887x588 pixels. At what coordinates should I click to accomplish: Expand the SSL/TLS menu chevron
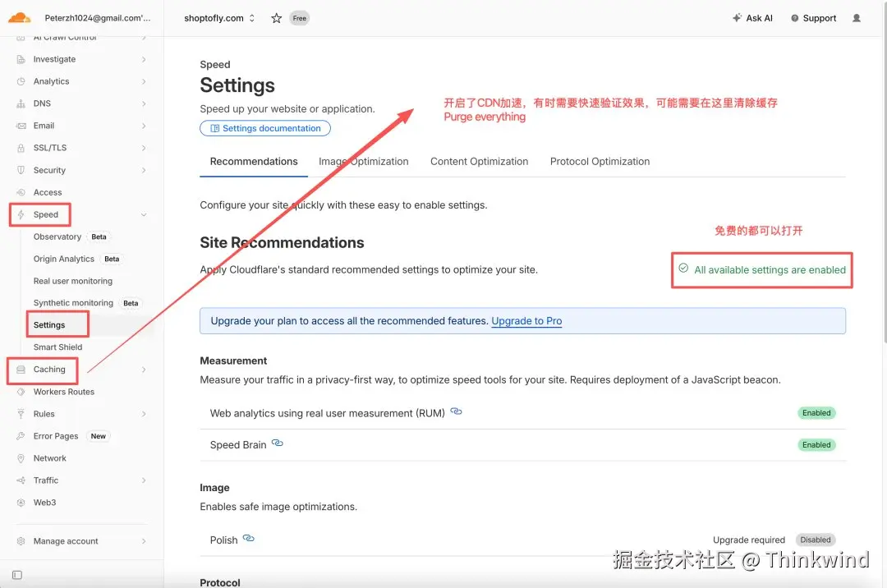click(x=144, y=148)
